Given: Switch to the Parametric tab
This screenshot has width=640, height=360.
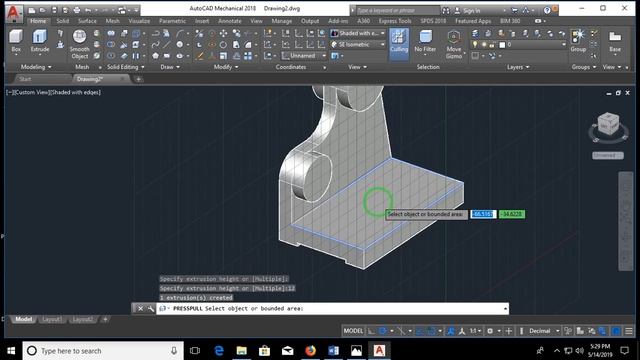Looking at the screenshot, I should pyautogui.click(x=172, y=21).
